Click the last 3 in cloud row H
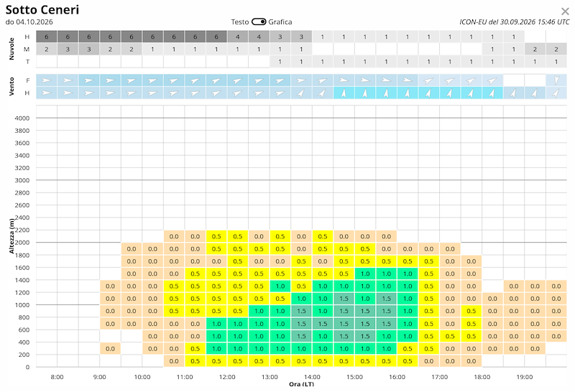Image resolution: width=575 pixels, height=392 pixels. [x=301, y=37]
